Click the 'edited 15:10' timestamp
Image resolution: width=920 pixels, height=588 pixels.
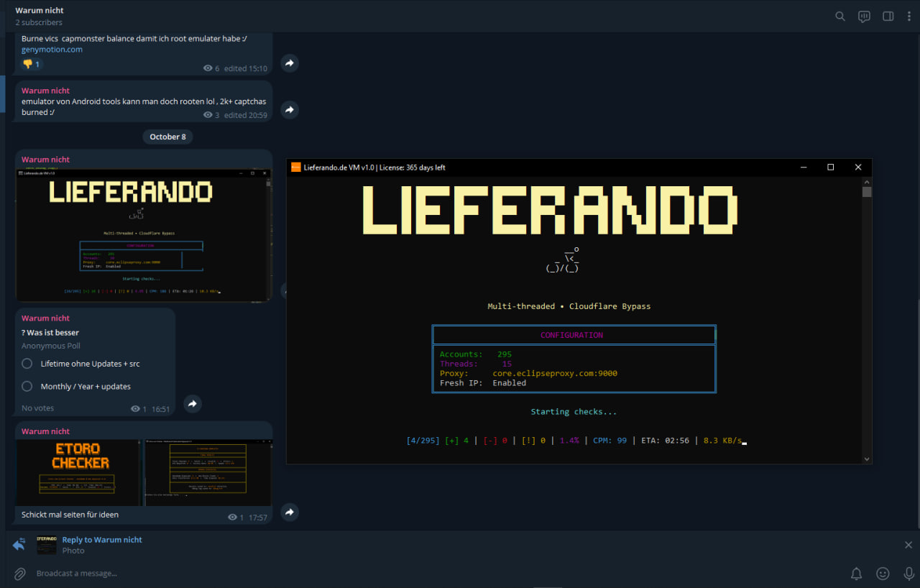point(245,68)
